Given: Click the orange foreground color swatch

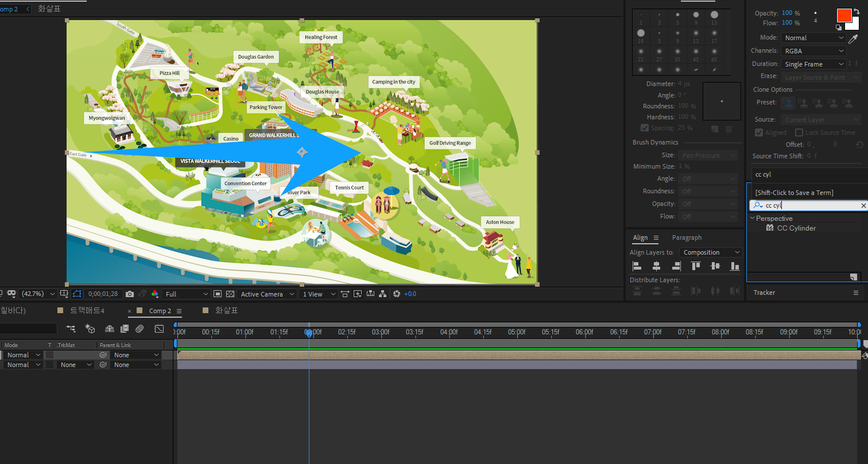Looking at the screenshot, I should [x=843, y=15].
